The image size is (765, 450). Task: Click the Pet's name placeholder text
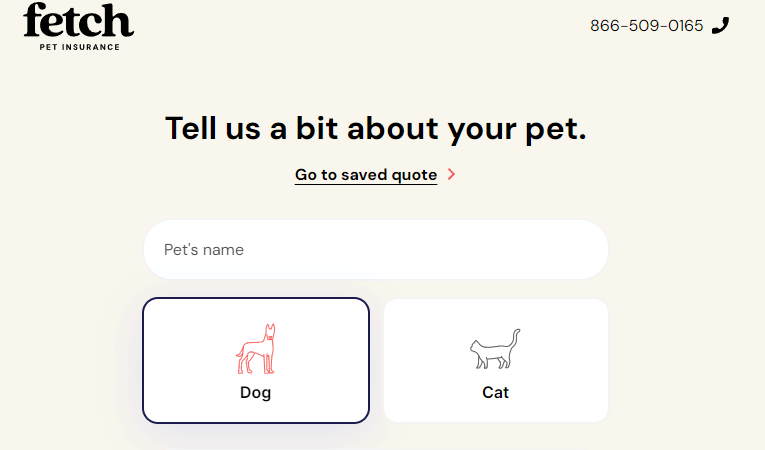pyautogui.click(x=204, y=249)
